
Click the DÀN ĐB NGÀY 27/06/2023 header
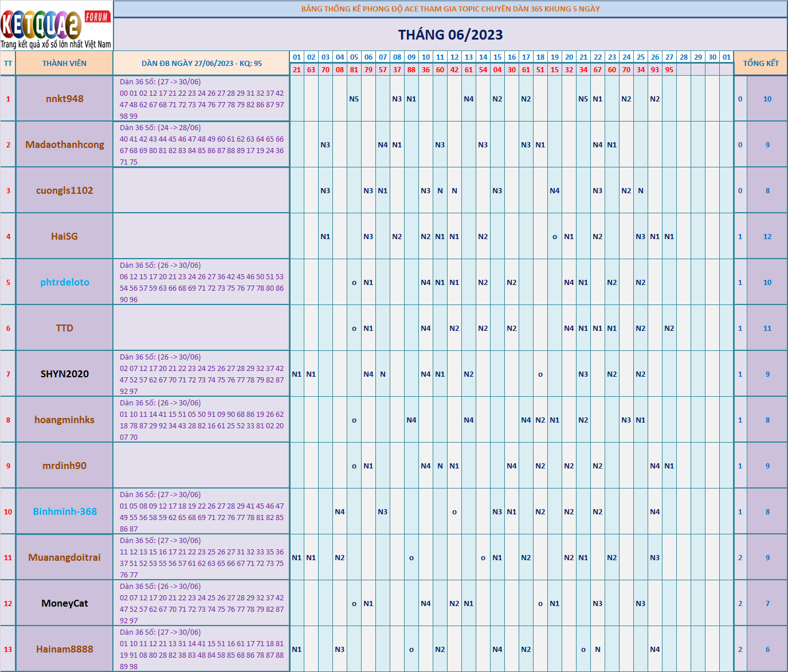click(202, 64)
